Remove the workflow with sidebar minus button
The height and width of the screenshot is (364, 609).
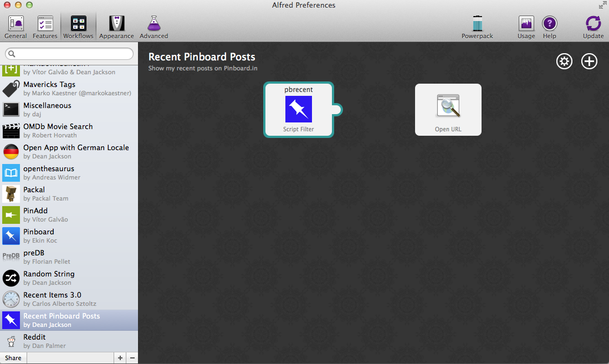click(132, 358)
